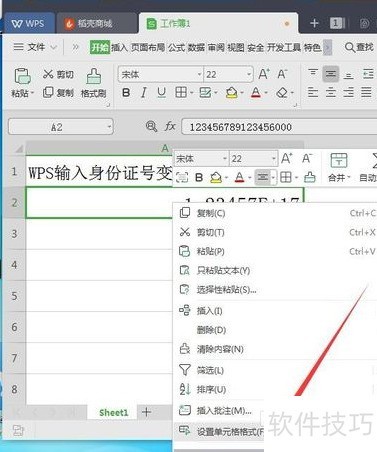
Task: Toggle Italic formatting in the ribbon
Action: [144, 92]
